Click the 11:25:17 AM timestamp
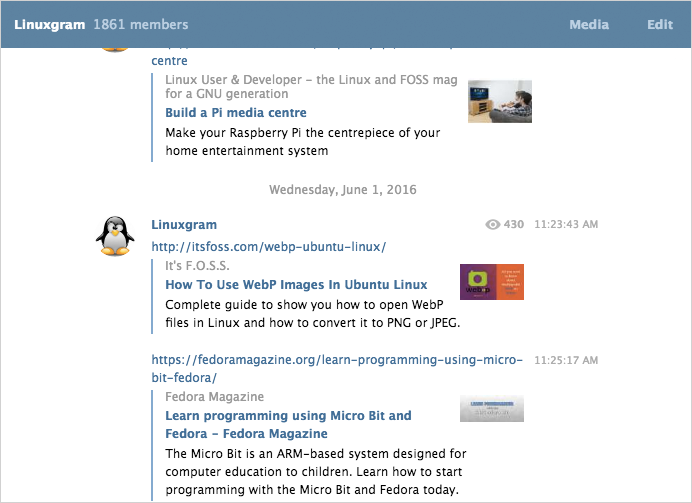The width and height of the screenshot is (692, 503). 566,360
